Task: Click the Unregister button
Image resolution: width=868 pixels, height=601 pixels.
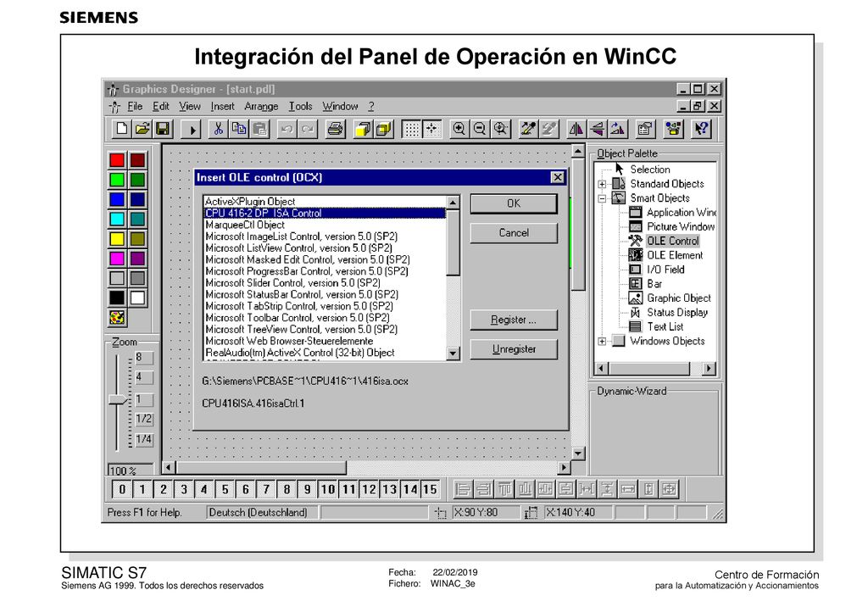Action: click(x=514, y=349)
